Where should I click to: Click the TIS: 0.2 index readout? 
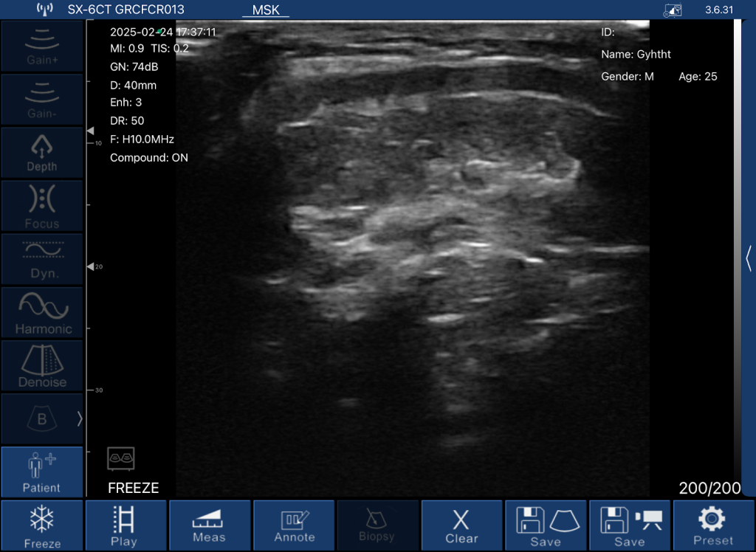point(170,48)
